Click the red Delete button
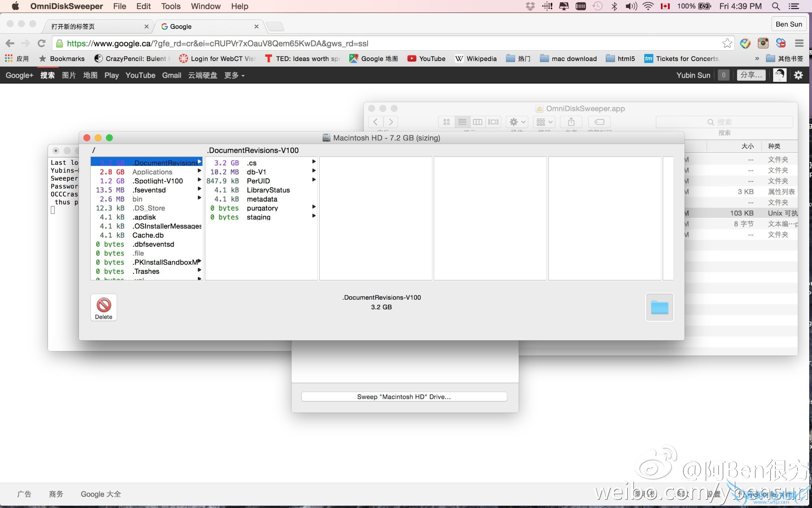This screenshot has width=812, height=508. click(x=103, y=307)
